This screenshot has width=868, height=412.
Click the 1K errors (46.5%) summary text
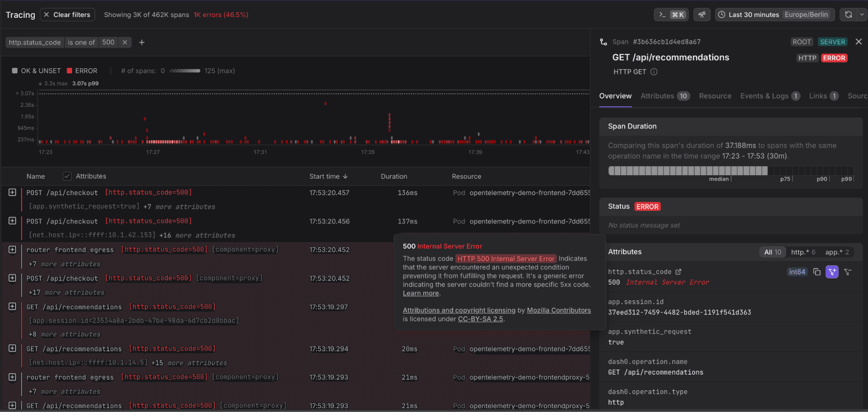221,15
